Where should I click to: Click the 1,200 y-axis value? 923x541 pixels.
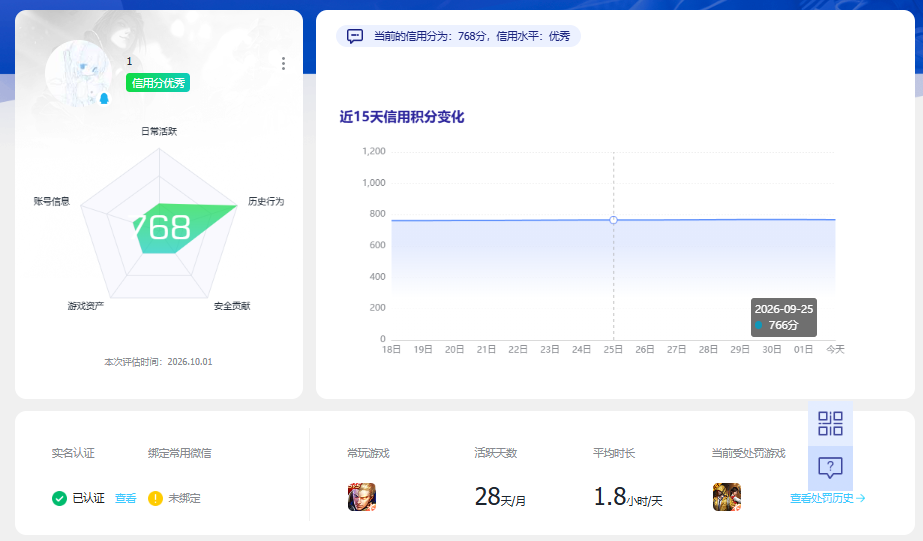coord(374,151)
